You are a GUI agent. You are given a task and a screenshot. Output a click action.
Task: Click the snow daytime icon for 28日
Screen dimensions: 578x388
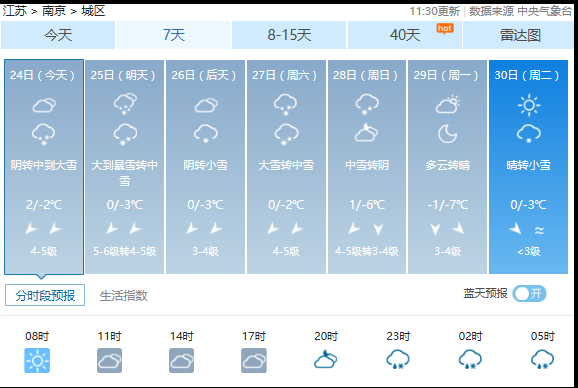pos(367,104)
